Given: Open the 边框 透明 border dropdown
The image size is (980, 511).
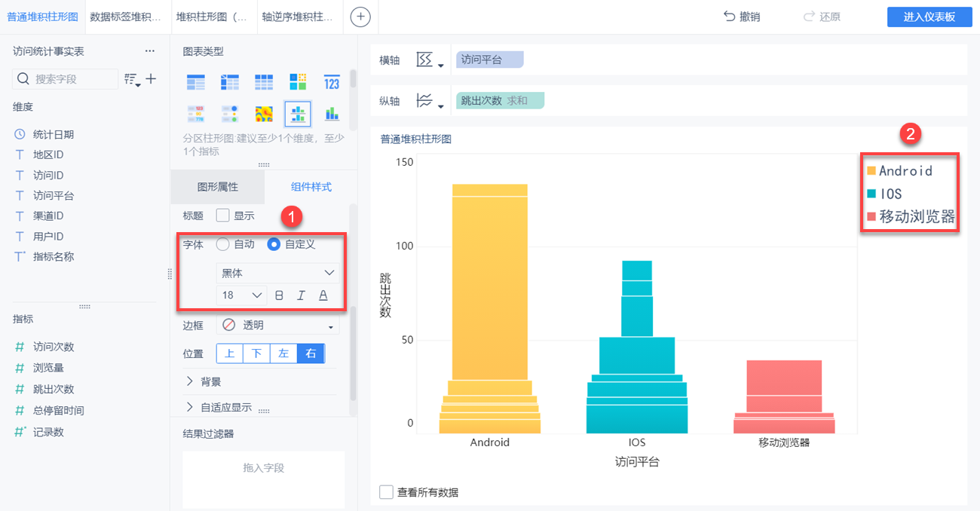Looking at the screenshot, I should (x=277, y=325).
